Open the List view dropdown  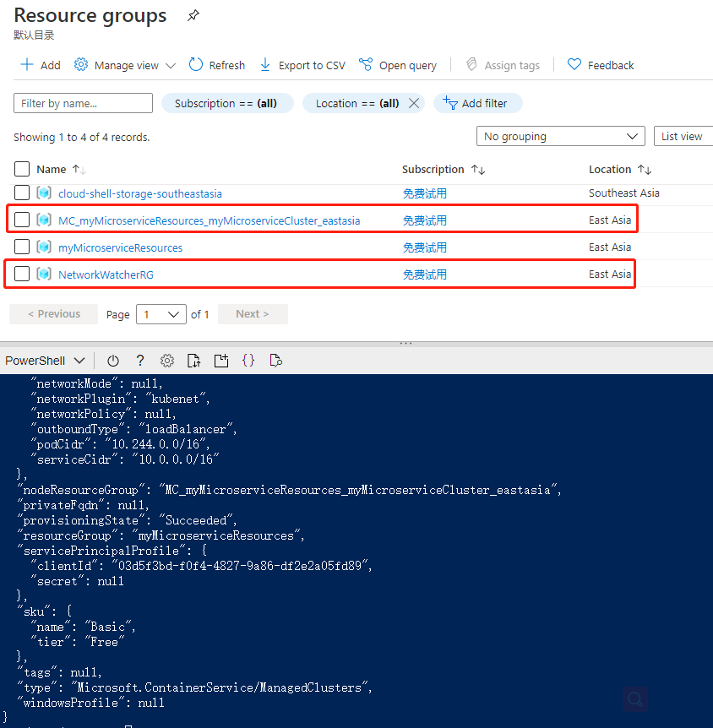(x=683, y=136)
